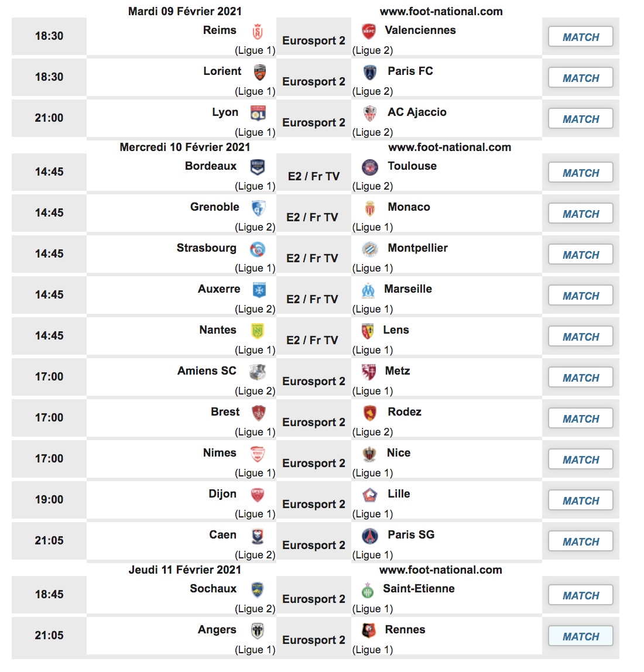
Task: Click the Nantes yellow club crest
Action: 257,331
